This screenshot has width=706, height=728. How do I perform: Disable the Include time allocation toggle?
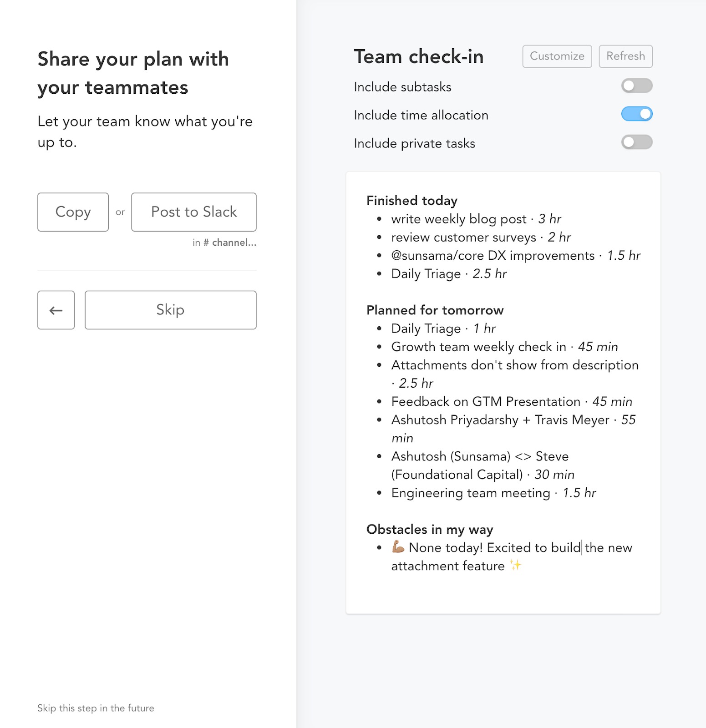point(637,114)
